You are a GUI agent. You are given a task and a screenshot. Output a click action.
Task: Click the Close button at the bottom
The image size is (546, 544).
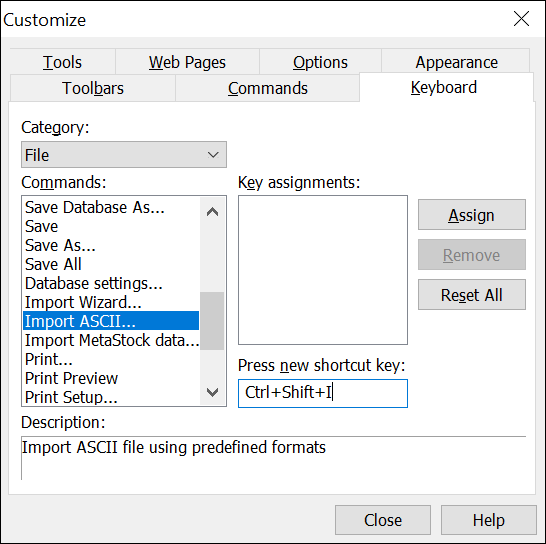[x=383, y=520]
